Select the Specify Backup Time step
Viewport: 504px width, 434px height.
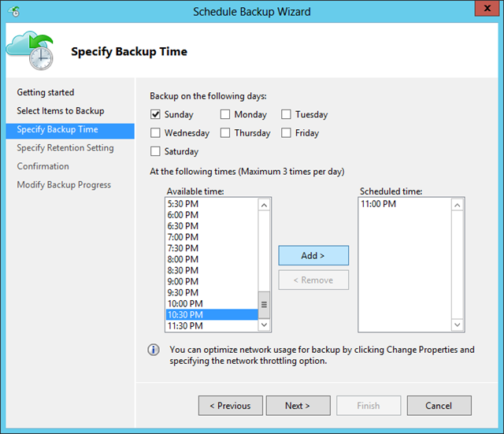pos(70,131)
